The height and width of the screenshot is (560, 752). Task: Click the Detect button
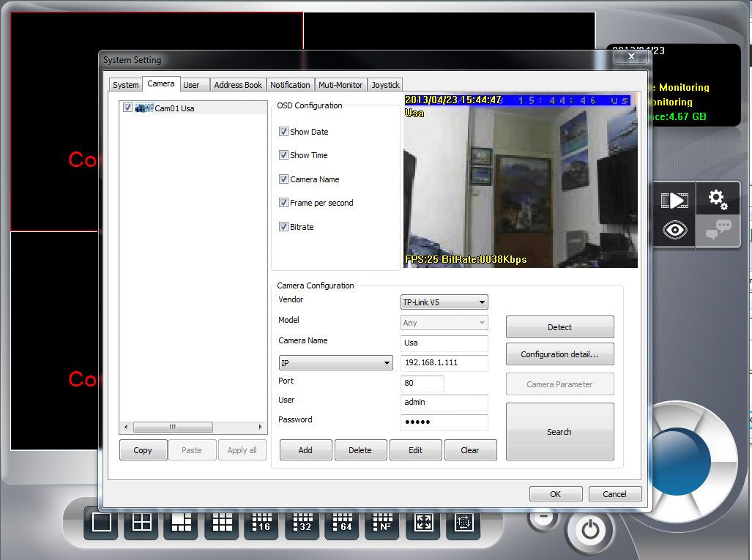[559, 327]
